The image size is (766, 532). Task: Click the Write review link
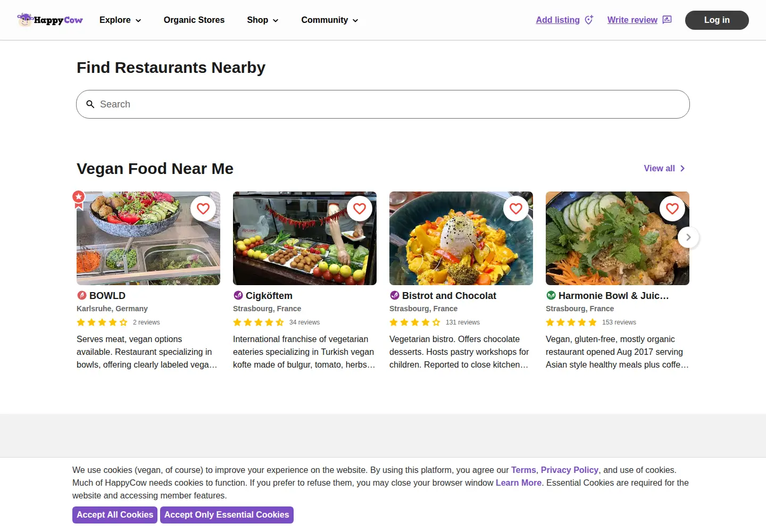(x=632, y=20)
